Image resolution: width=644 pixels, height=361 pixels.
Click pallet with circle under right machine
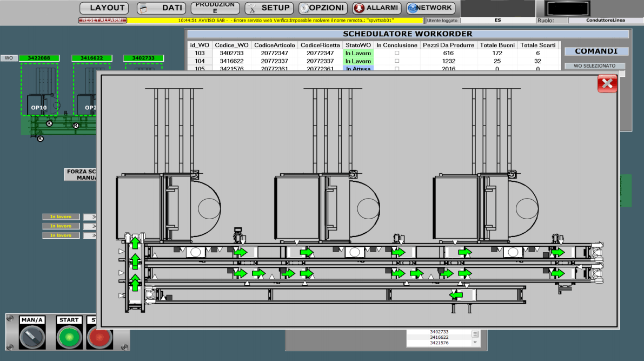point(513,252)
